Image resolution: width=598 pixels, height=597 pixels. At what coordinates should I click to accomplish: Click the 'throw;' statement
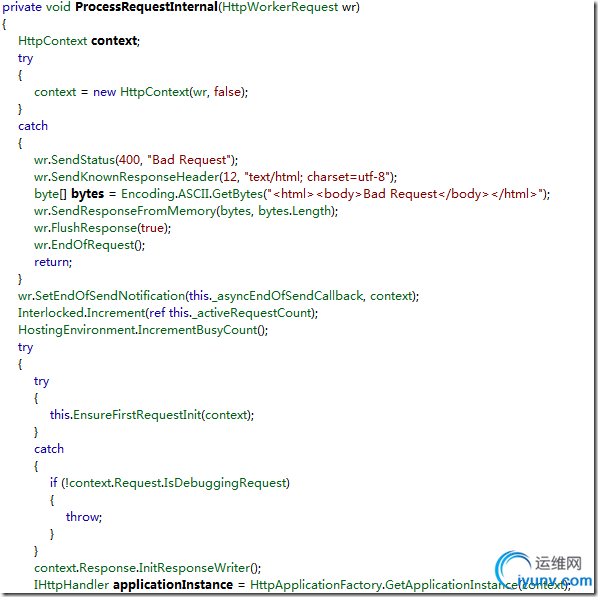click(84, 517)
